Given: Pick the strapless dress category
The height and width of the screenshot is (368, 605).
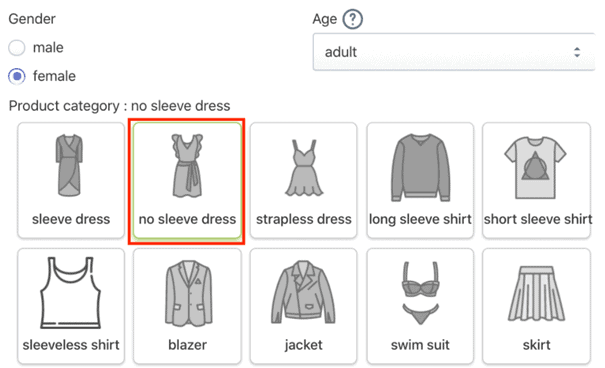Looking at the screenshot, I should pyautogui.click(x=303, y=181).
